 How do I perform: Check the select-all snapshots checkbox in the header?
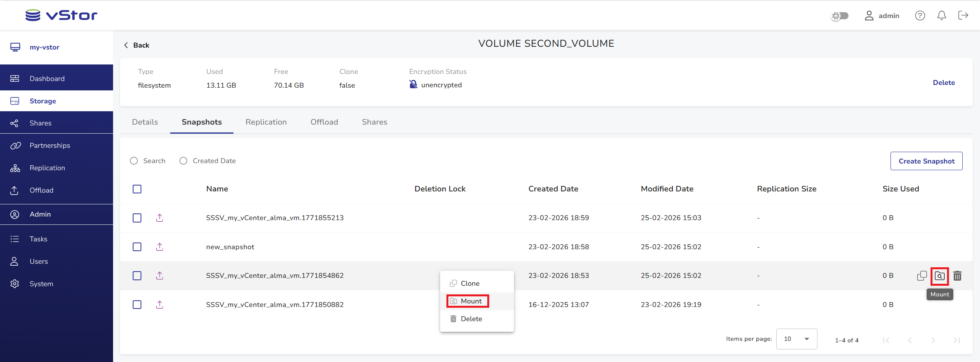[x=137, y=189]
